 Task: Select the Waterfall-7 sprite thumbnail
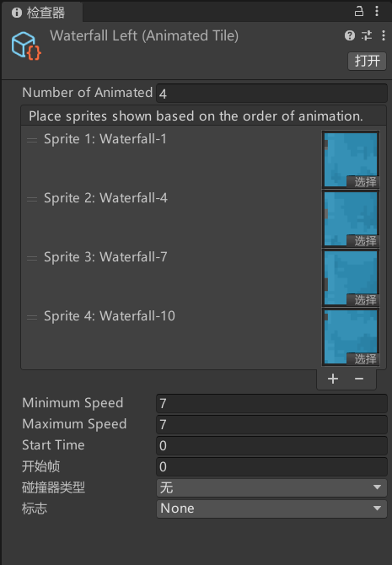351,277
